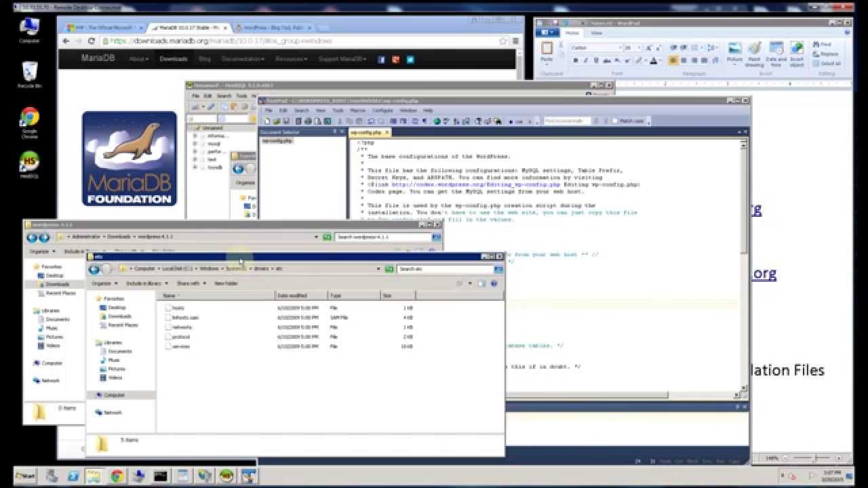Click Find in WordPad Editing group
Screen dimensions: 868x488
tap(823, 45)
